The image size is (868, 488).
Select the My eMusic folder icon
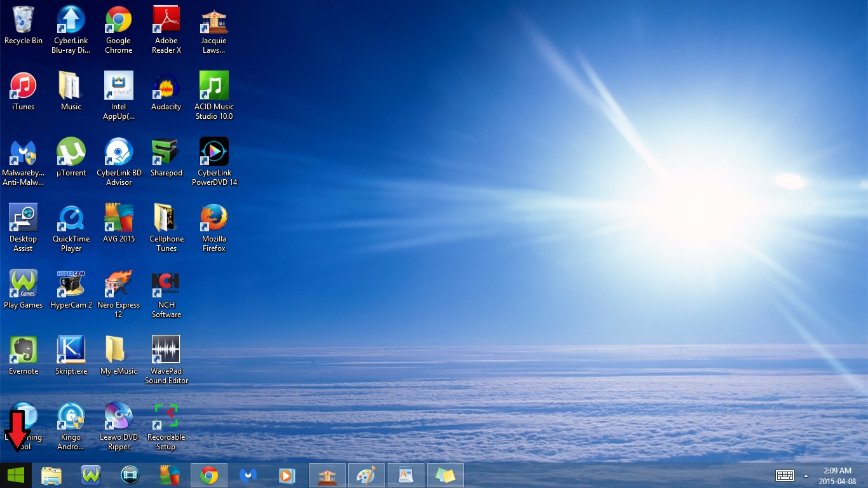tap(119, 356)
